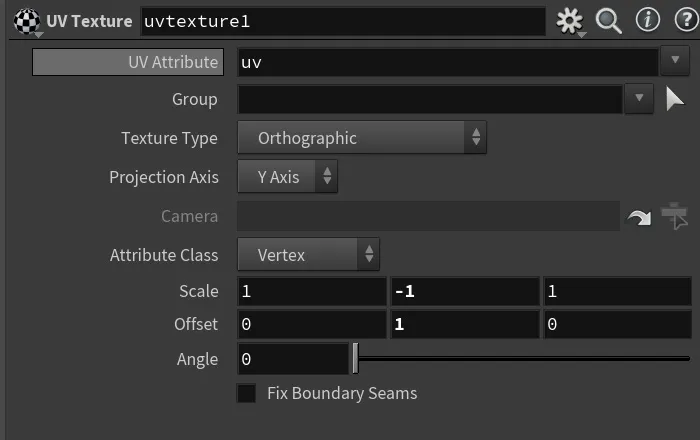Click the uvtexture1 node name field
Image resolution: width=700 pixels, height=440 pixels.
pos(343,21)
